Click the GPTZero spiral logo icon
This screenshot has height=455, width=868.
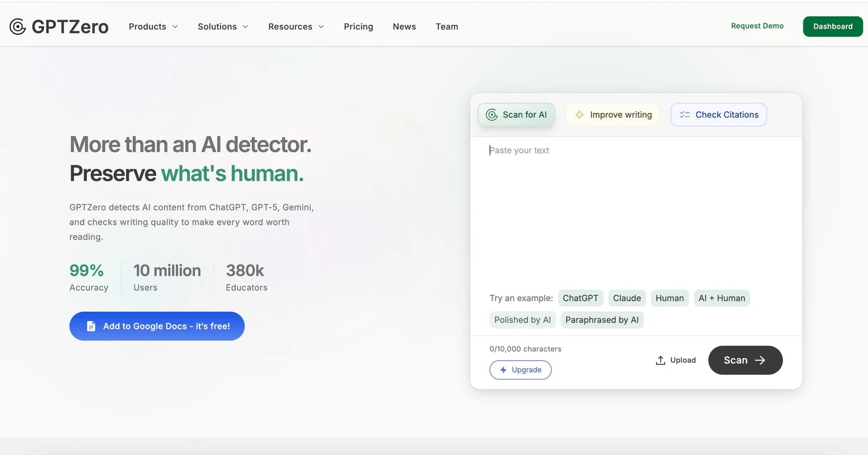(17, 27)
